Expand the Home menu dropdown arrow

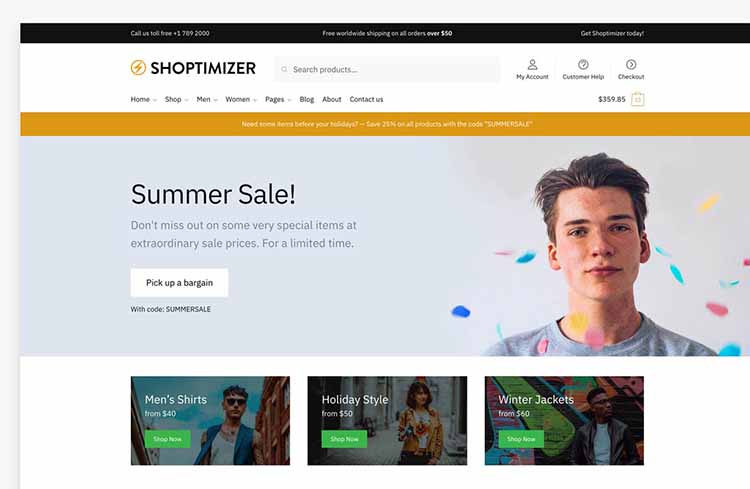click(x=154, y=100)
